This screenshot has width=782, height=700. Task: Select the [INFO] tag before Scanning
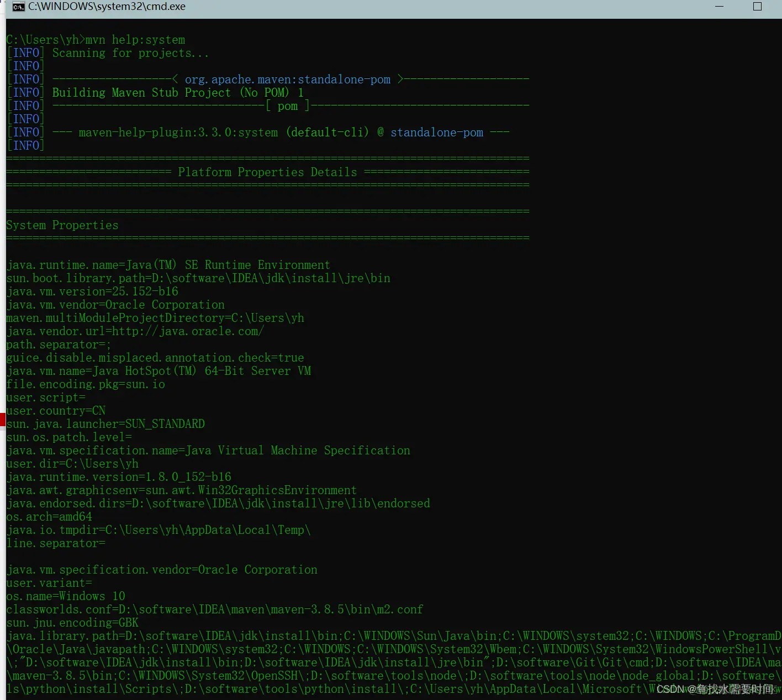point(25,53)
